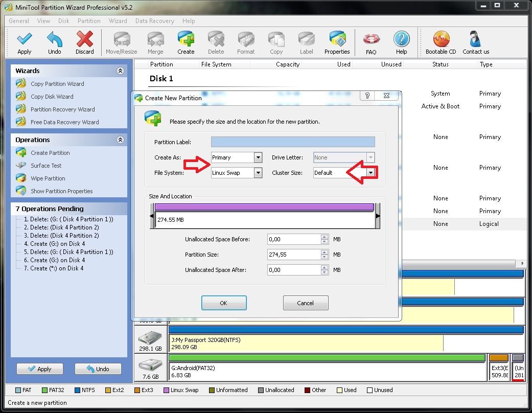Click the Unallocated Space Before field
The height and width of the screenshot is (413, 532).
click(x=294, y=239)
